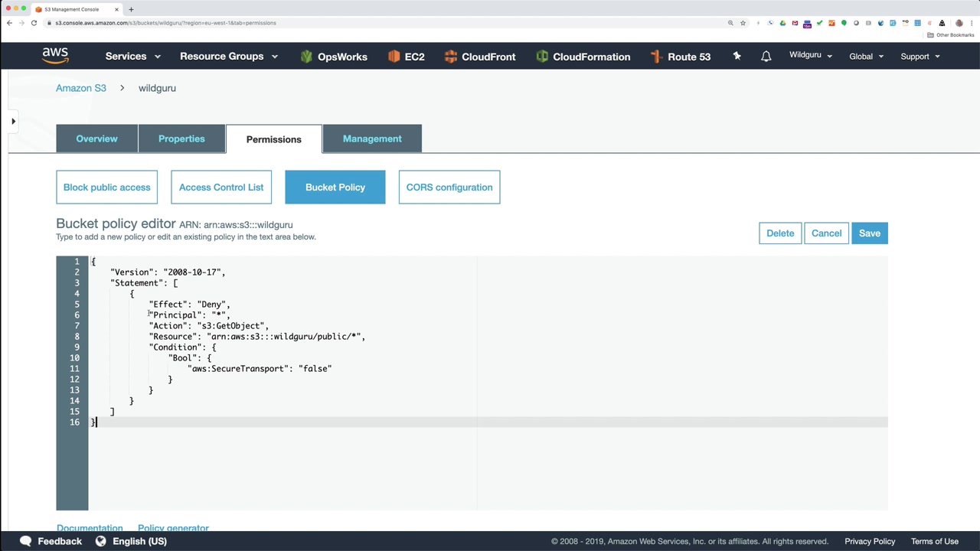Screen dimensions: 980x551
Task: Click the "Bool" line in editor
Action: [x=190, y=358]
